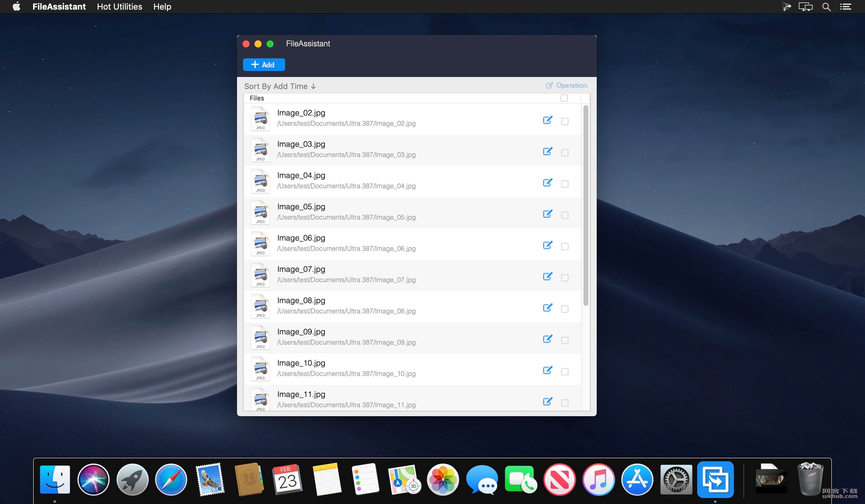The width and height of the screenshot is (865, 504).
Task: Click the file list vertical scrollbar
Action: [x=586, y=205]
